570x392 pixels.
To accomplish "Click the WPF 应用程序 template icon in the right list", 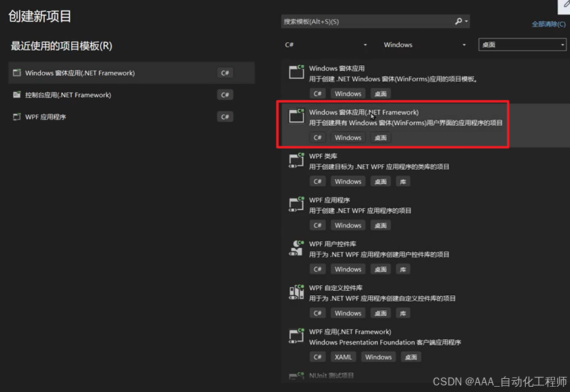I will click(x=297, y=204).
